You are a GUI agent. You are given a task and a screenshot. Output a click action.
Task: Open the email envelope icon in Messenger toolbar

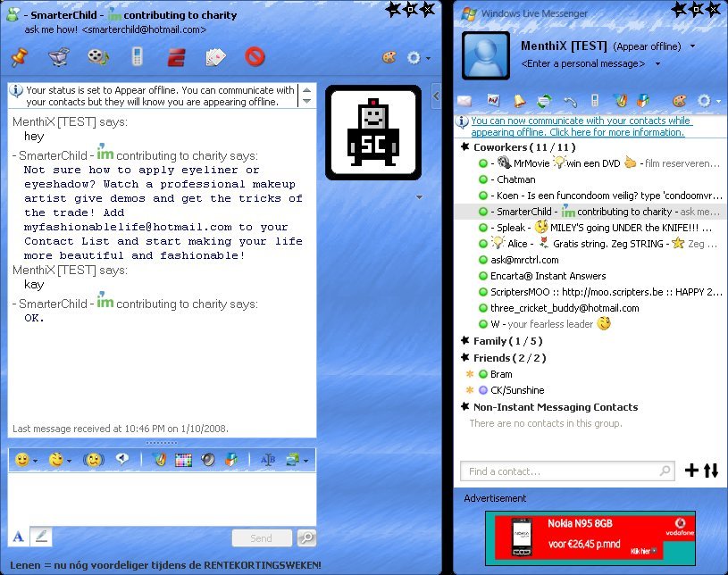click(464, 100)
